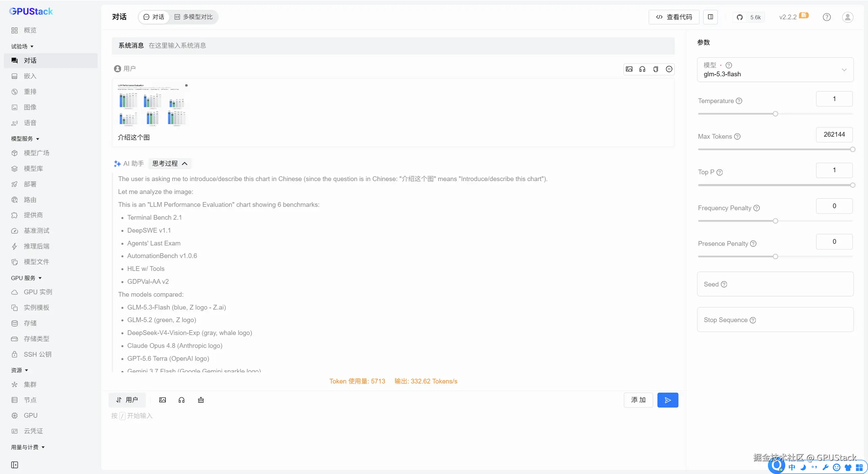The height and width of the screenshot is (474, 868).
Task: Open the LLM Performance Evaluation thumbnail
Action: pos(153,105)
